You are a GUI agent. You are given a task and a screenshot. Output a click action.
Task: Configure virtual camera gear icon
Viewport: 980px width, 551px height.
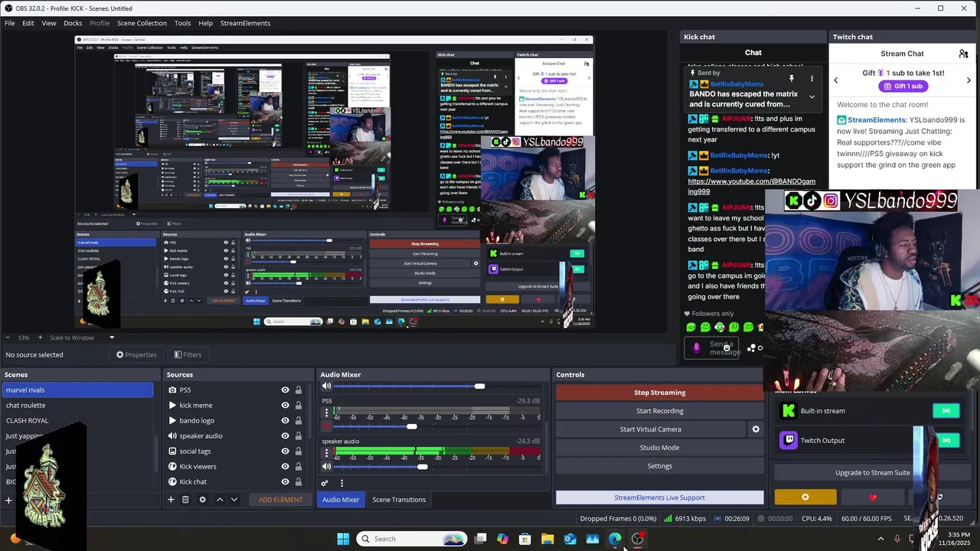tap(756, 429)
